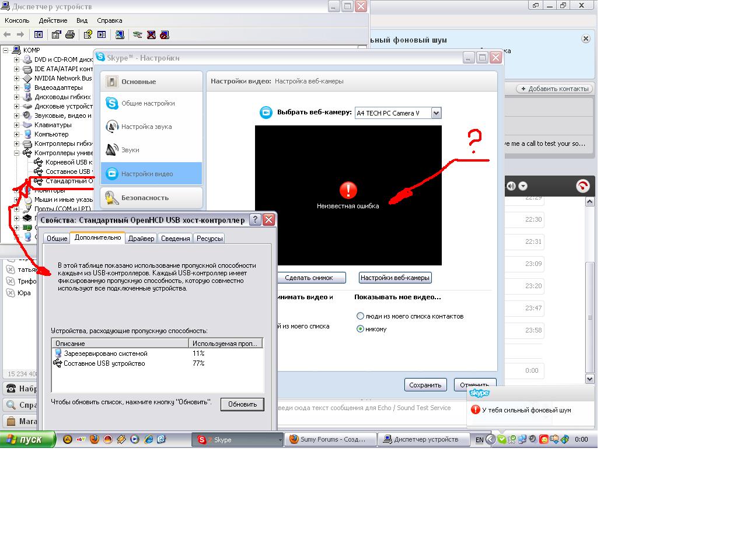Image resolution: width=747 pixels, height=560 pixels.
Task: Open the webcam selection dropdown
Action: (436, 113)
